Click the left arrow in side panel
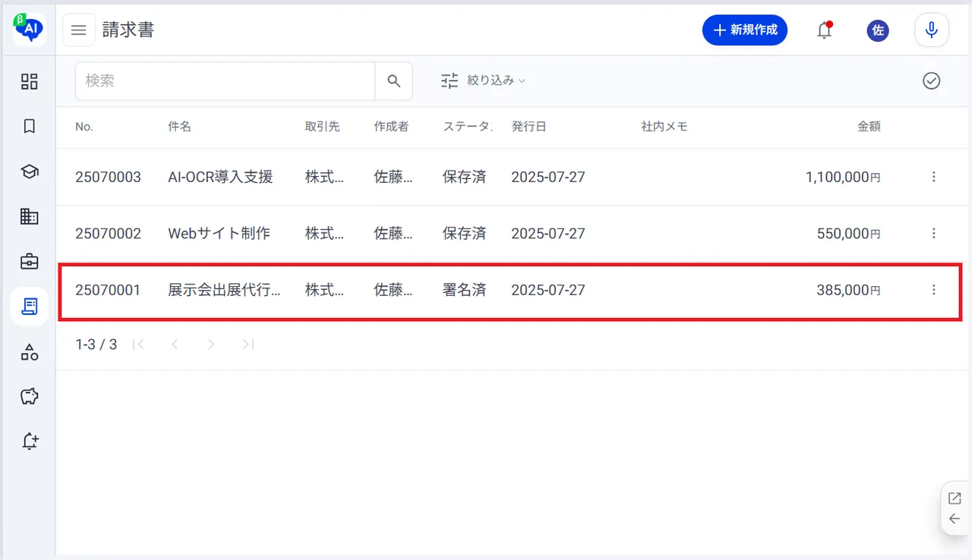 point(955,519)
